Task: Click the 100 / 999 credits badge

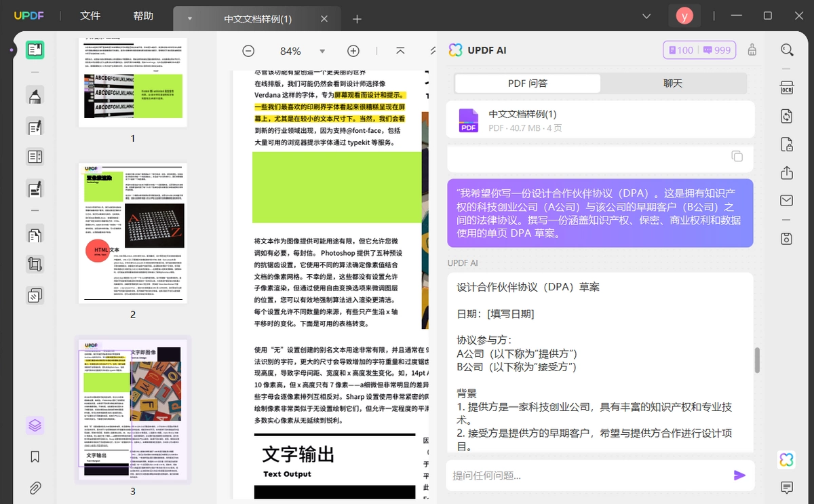Action: (699, 50)
